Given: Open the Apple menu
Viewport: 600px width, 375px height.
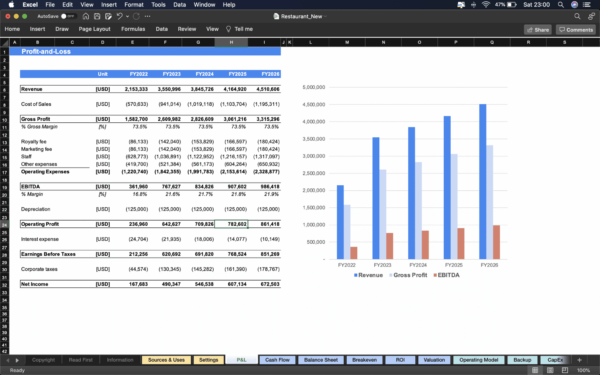Looking at the screenshot, I should click(x=11, y=5).
